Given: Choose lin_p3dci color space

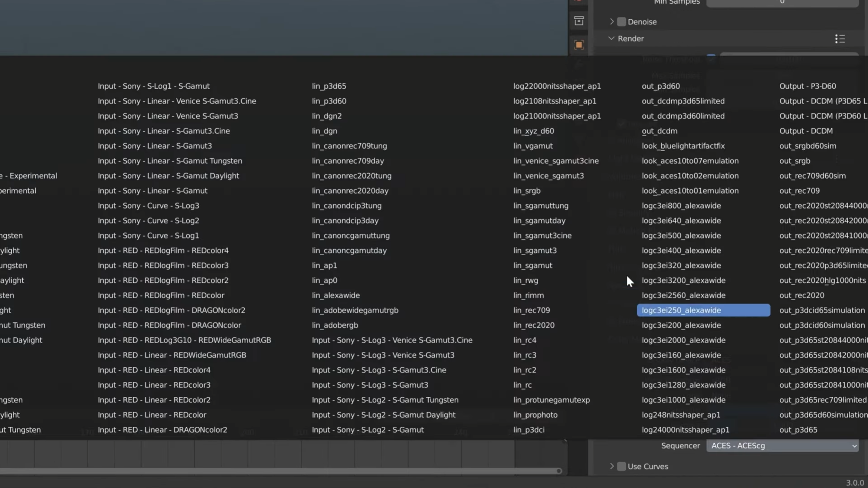Looking at the screenshot, I should tap(528, 430).
